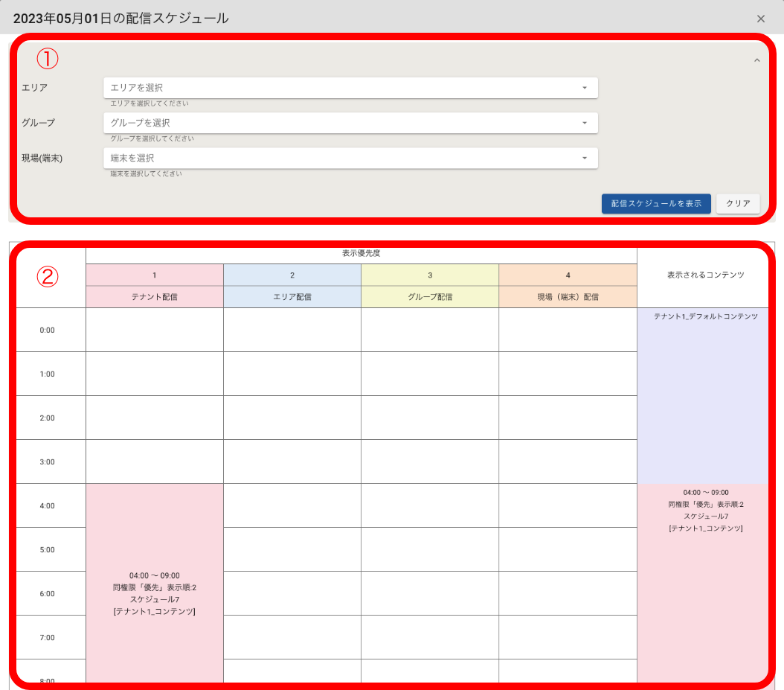Click the pink priority 1 header cell
The height and width of the screenshot is (690, 784).
154,275
